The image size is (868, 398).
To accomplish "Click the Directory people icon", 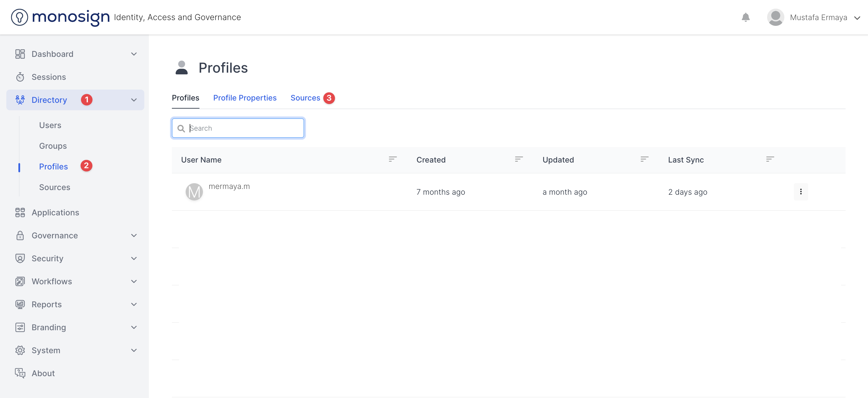I will (x=20, y=100).
